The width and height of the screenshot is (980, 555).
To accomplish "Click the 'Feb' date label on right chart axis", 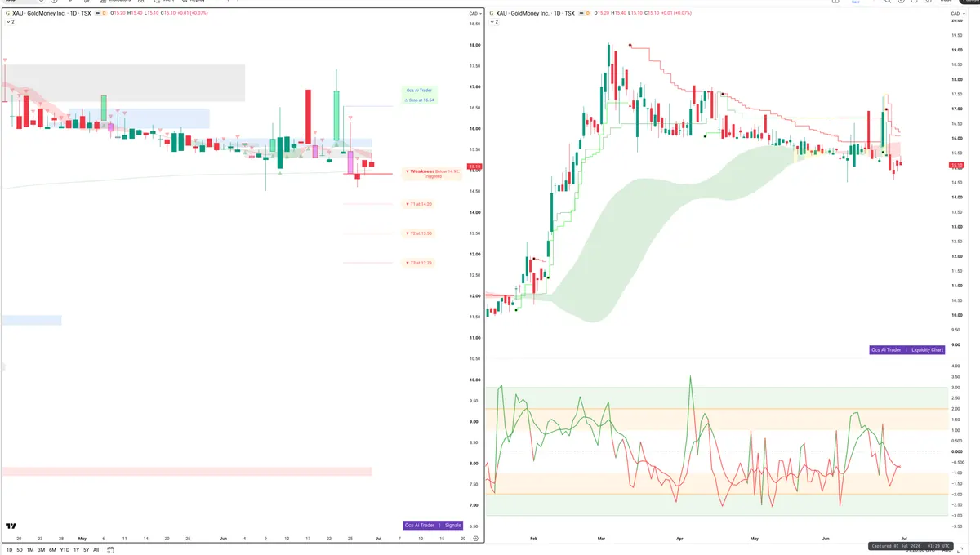I will click(533, 539).
